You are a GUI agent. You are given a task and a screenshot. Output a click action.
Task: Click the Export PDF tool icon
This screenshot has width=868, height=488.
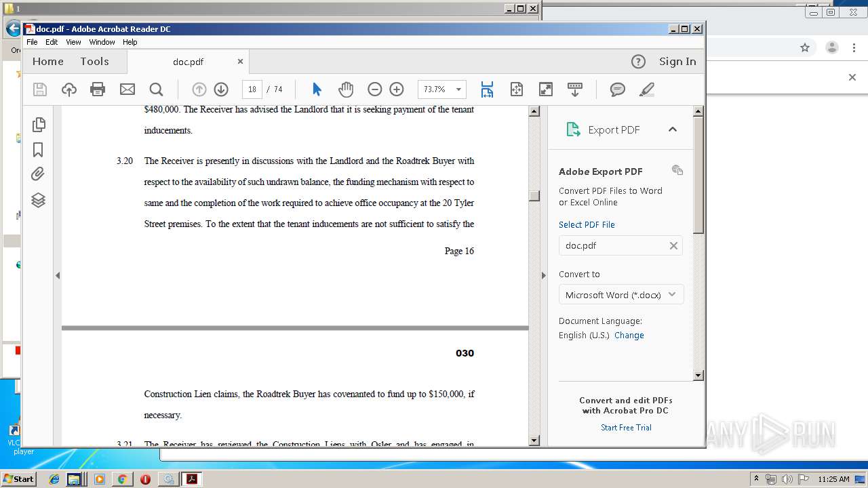tap(574, 129)
